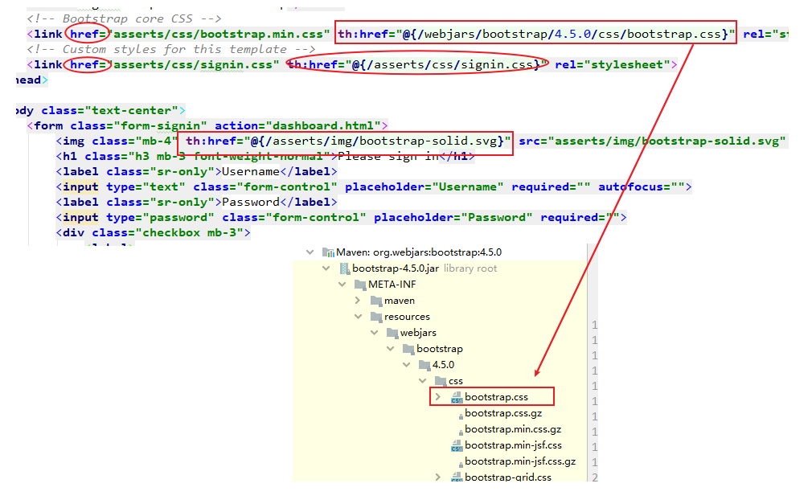Select the bootstrap.css file in tree
This screenshot has height=504, width=812.
point(496,397)
